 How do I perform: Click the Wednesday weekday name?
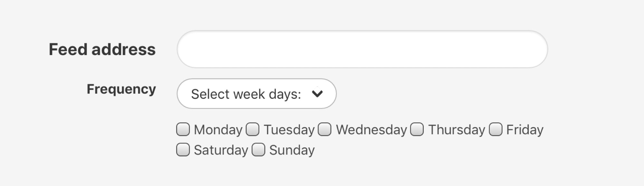[370, 129]
